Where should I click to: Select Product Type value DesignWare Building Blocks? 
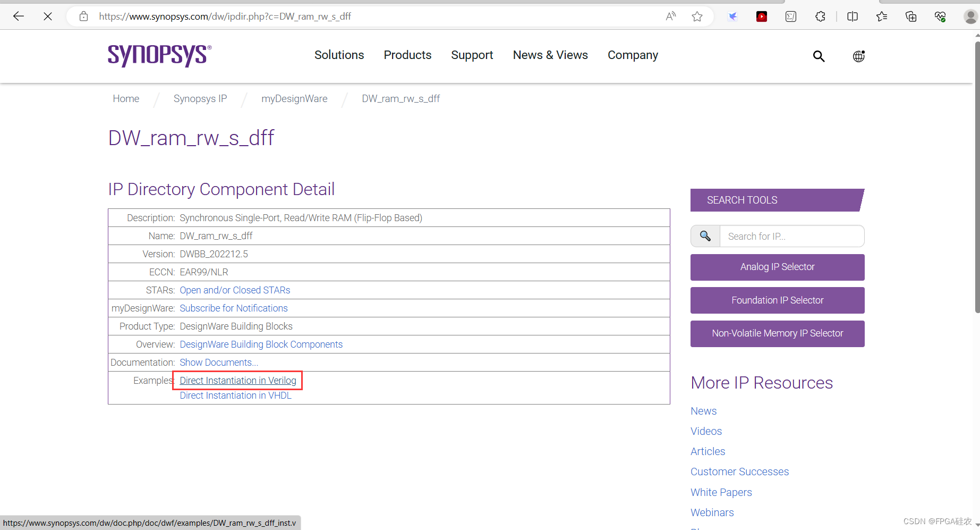[236, 326]
